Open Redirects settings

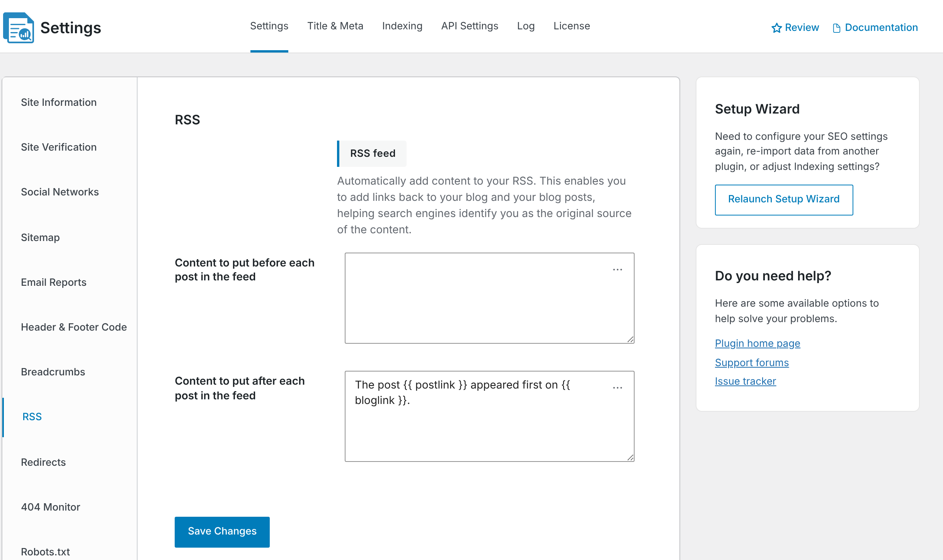(x=43, y=462)
